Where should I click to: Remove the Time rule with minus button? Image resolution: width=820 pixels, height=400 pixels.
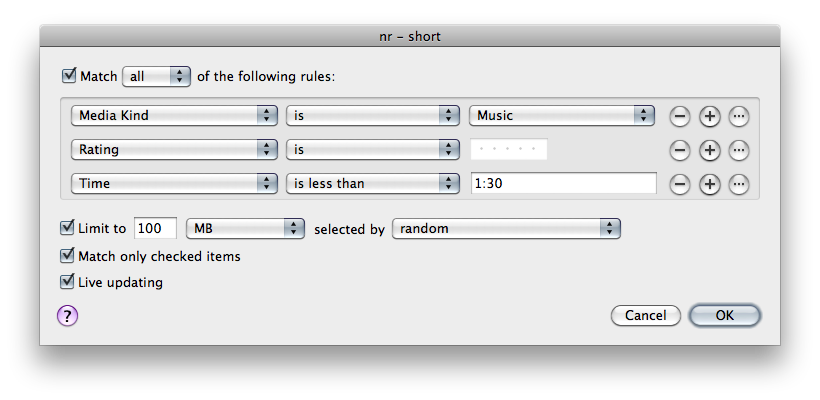click(x=679, y=184)
